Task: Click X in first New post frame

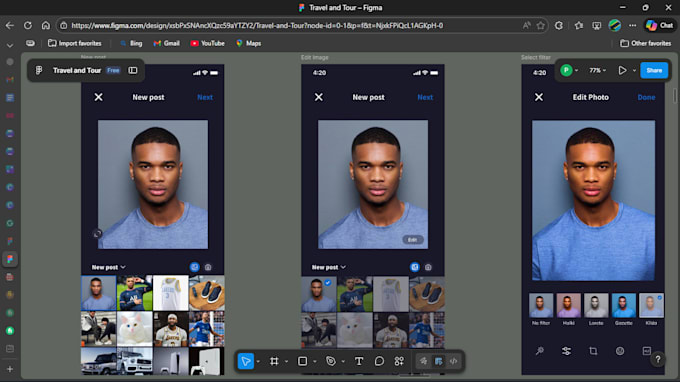Action: coord(98,97)
